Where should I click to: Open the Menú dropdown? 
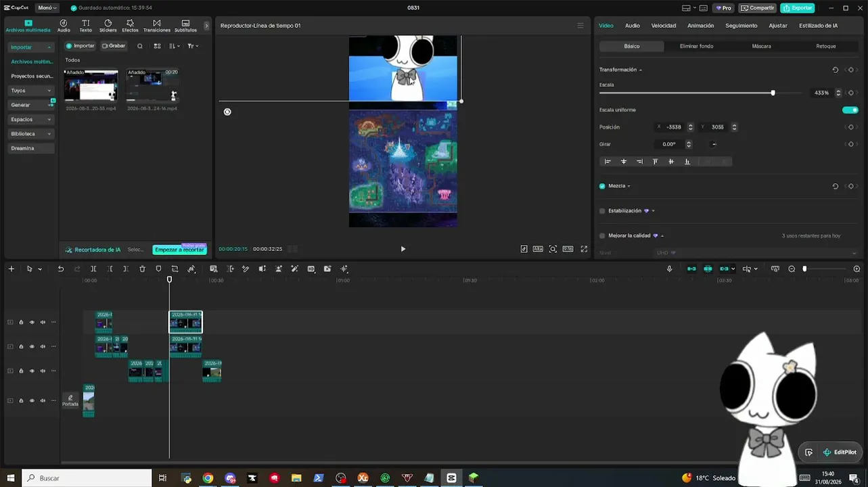(x=47, y=8)
